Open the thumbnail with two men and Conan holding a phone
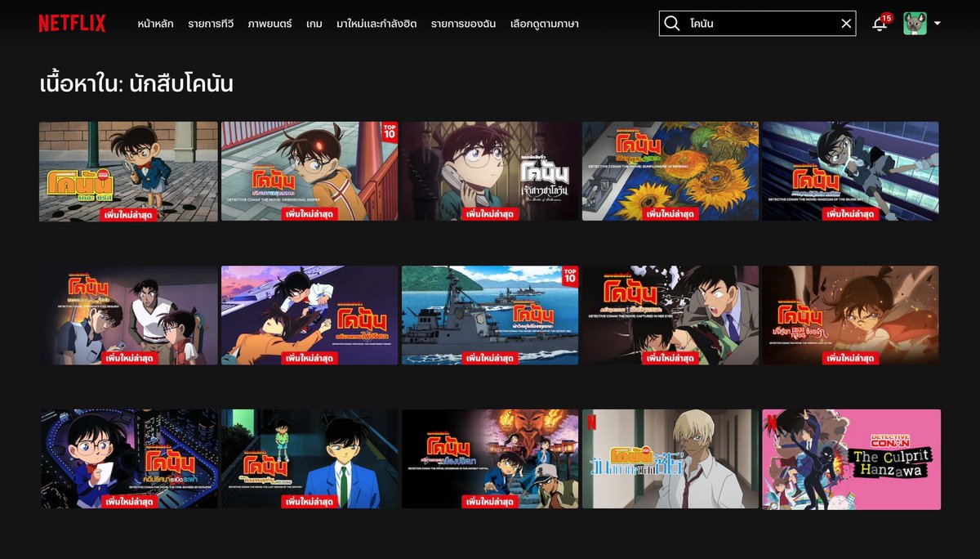This screenshot has width=980, height=559. (128, 315)
